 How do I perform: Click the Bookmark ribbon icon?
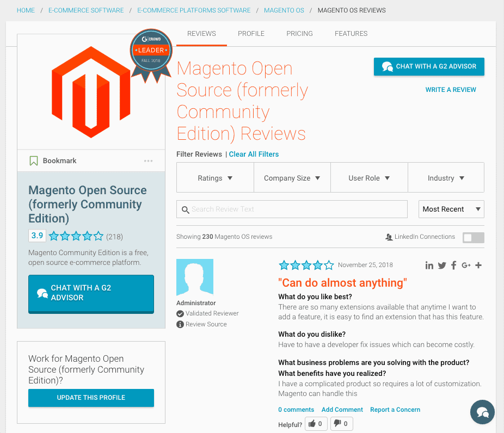(x=34, y=160)
